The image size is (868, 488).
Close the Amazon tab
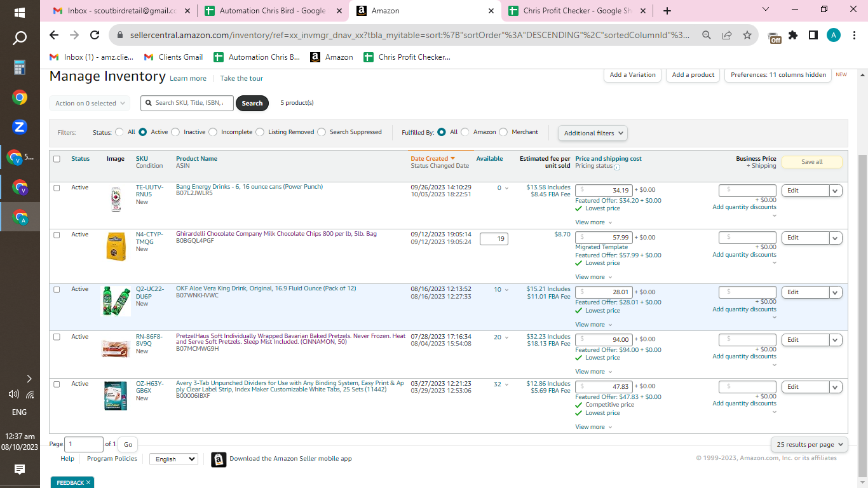tap(491, 11)
